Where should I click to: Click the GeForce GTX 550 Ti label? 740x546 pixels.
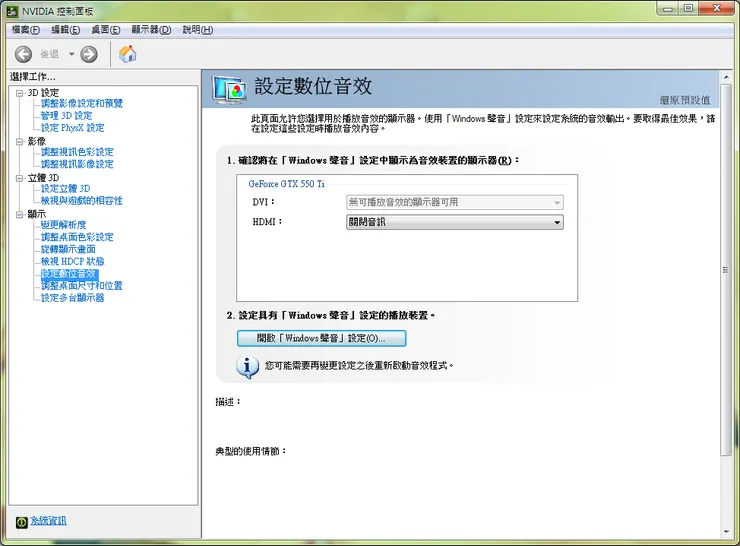pyautogui.click(x=286, y=184)
